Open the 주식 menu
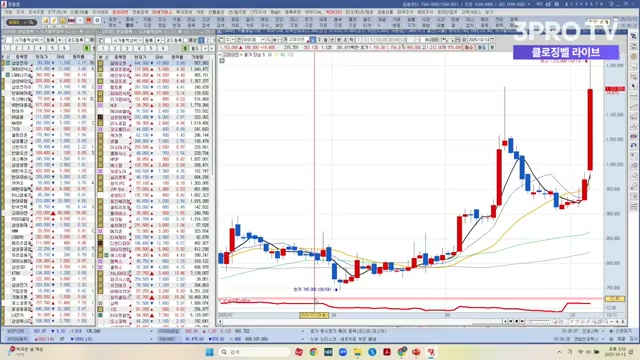640x360 pixels. [20, 12]
